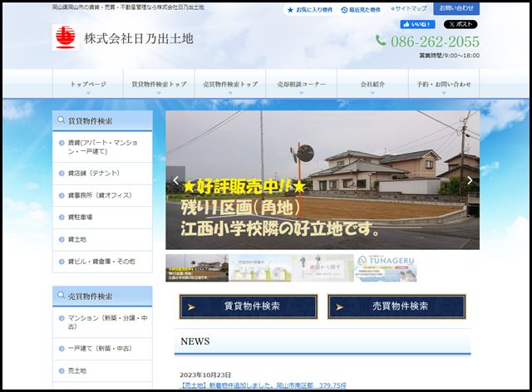
Task: Click the clock icon for recently viewed properties
Action: pos(343,10)
